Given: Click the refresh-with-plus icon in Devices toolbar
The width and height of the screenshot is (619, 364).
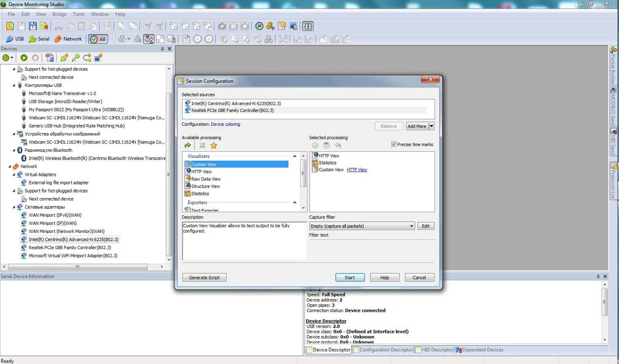Looking at the screenshot, I should 87,58.
